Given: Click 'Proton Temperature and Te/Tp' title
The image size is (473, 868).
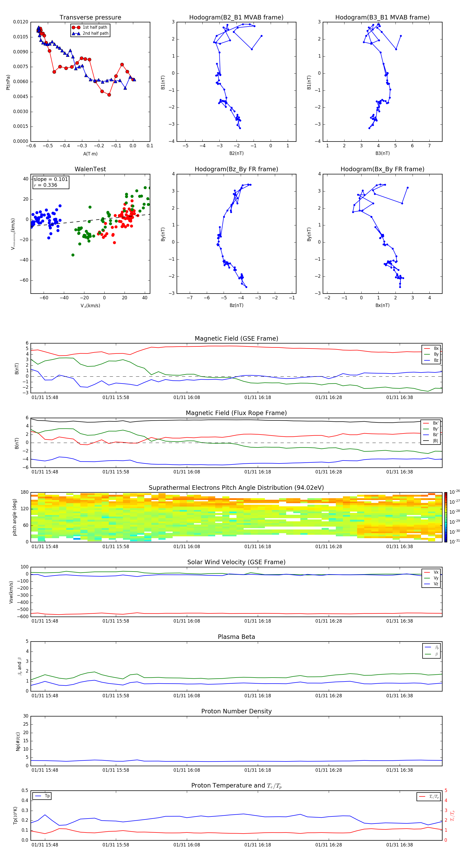Looking at the screenshot, I should point(236,785).
